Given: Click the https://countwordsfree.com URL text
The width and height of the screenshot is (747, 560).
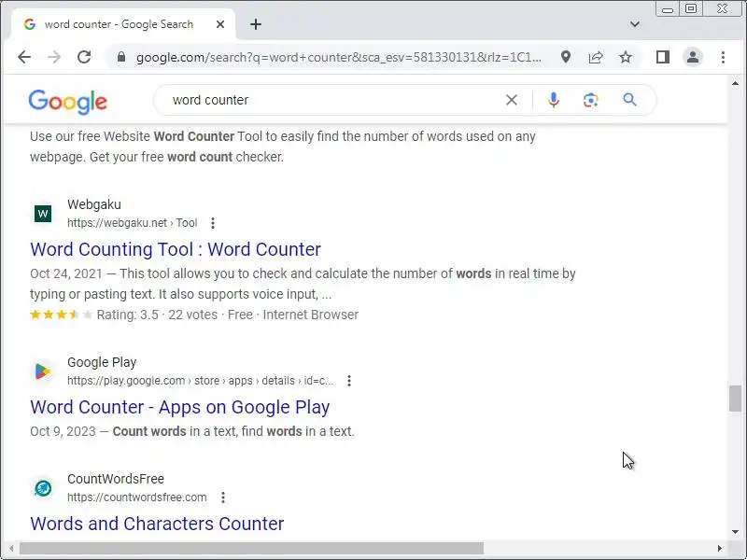Looking at the screenshot, I should click(136, 497).
